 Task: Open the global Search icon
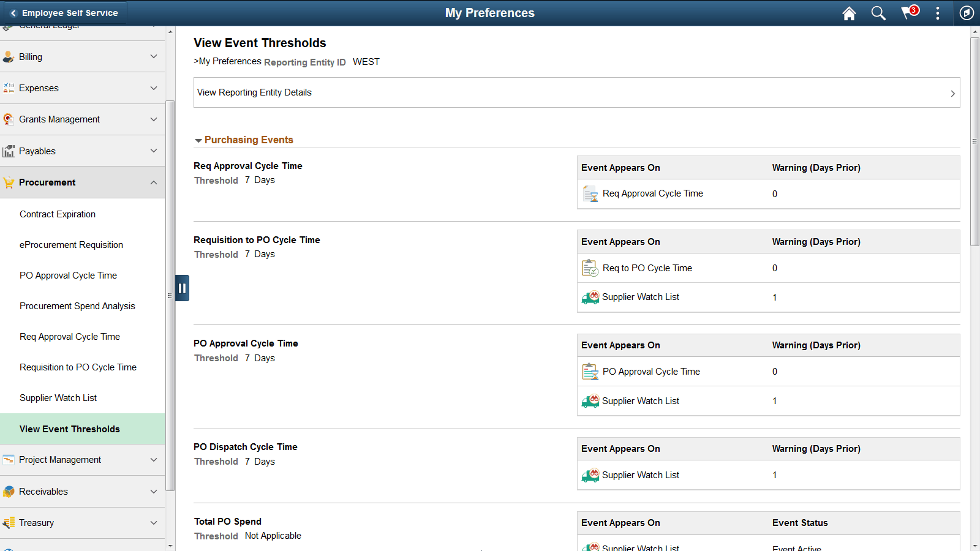[878, 13]
